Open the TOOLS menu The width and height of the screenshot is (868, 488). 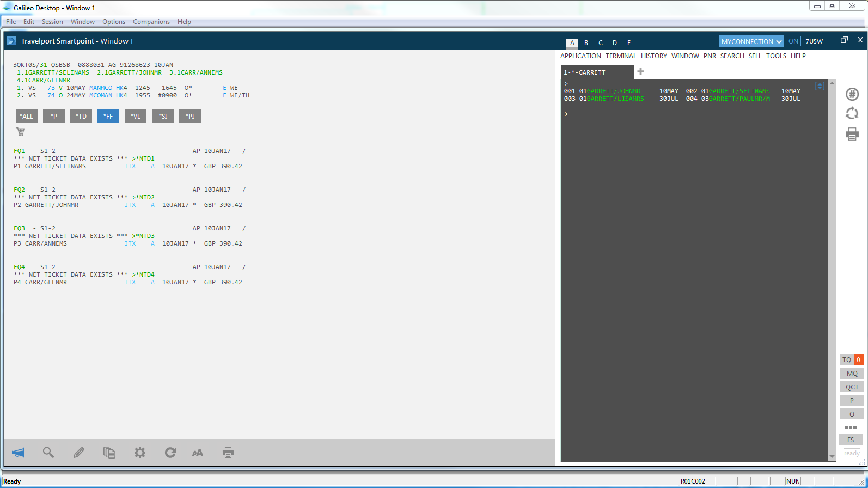pos(777,56)
